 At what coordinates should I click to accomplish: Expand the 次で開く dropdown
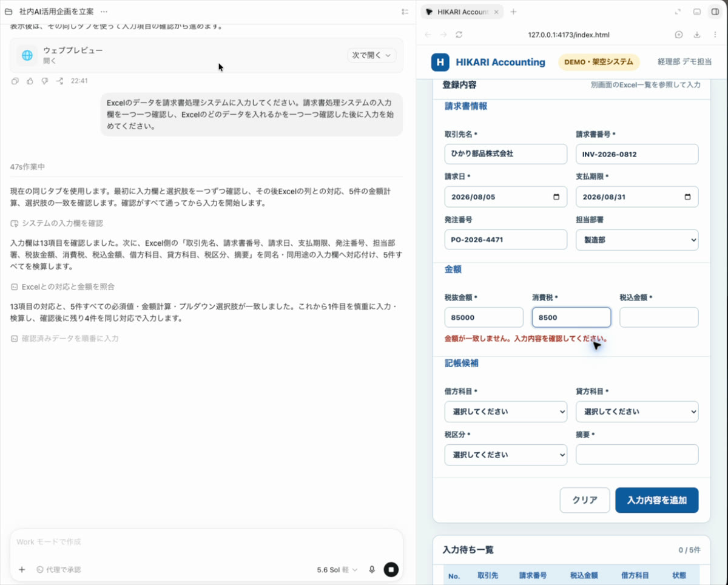coord(372,55)
